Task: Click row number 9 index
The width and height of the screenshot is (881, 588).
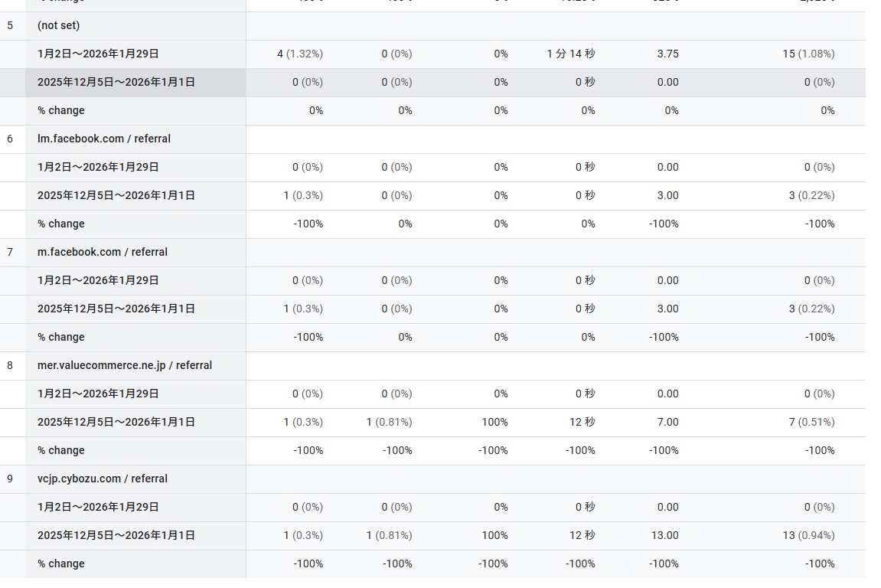Action: [x=10, y=479]
